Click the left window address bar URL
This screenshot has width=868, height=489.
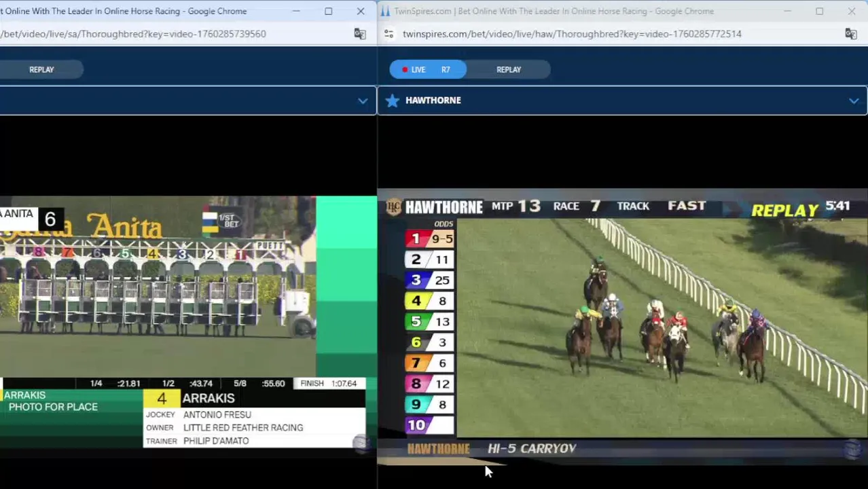point(133,34)
